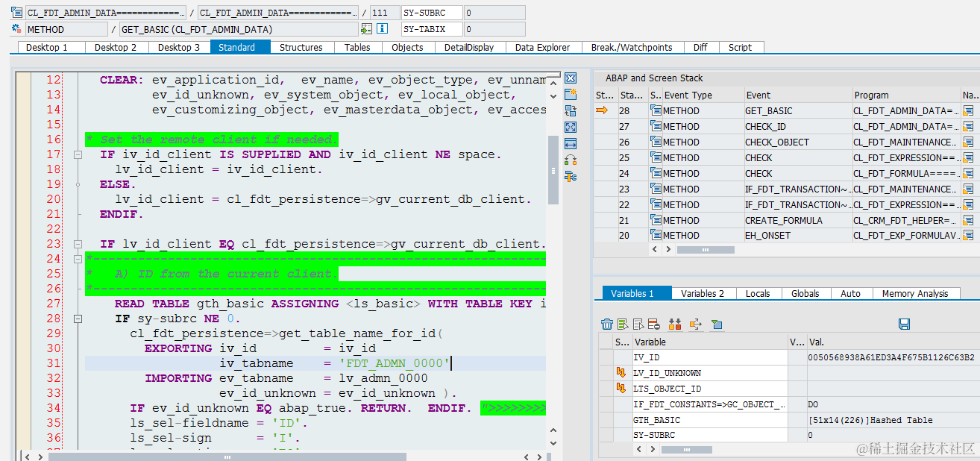
Task: Open the Script tab
Action: [740, 47]
